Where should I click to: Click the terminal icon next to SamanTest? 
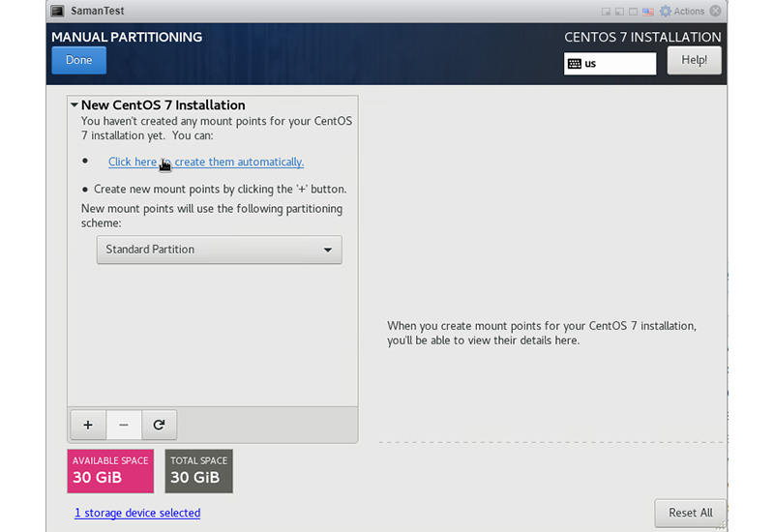[57, 11]
